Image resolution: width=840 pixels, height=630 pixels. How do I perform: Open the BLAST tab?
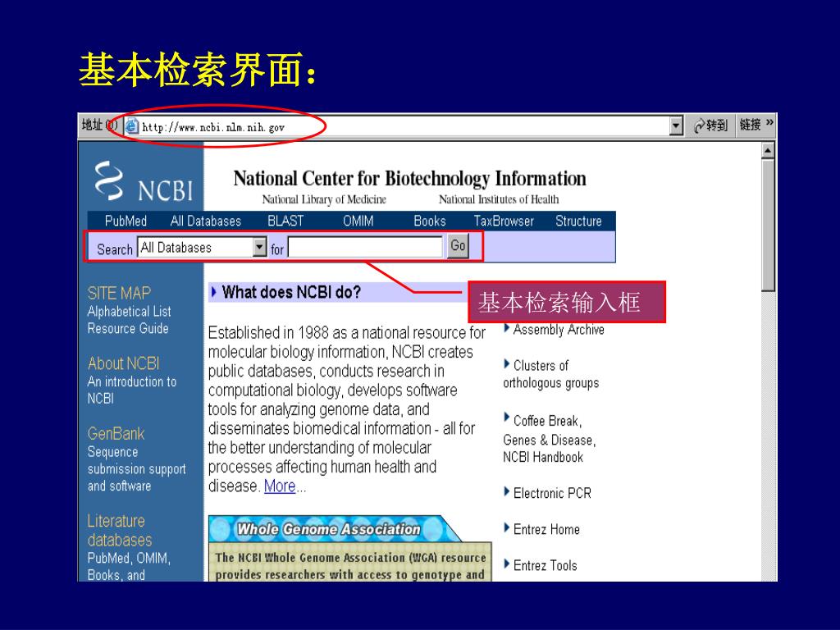pyautogui.click(x=285, y=221)
